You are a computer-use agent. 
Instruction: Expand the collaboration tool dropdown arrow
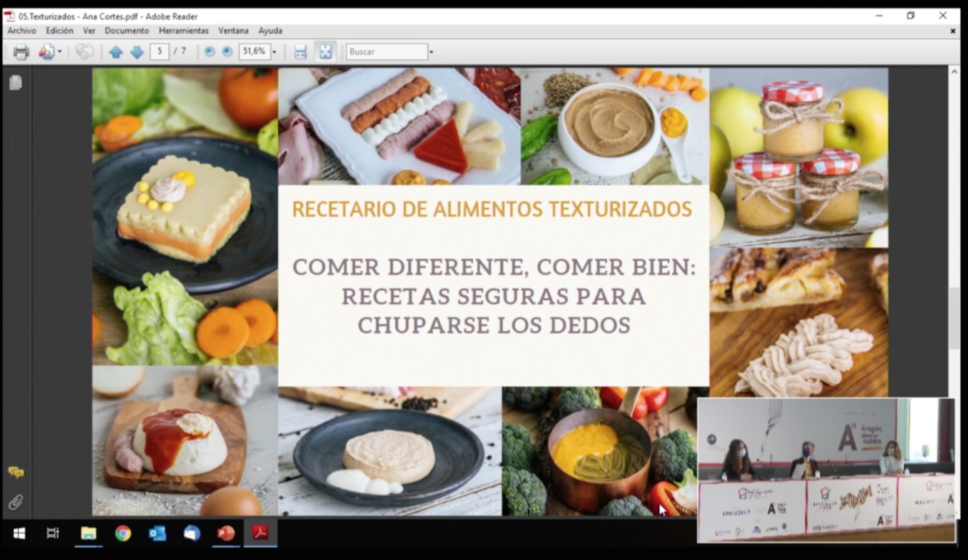click(x=60, y=52)
